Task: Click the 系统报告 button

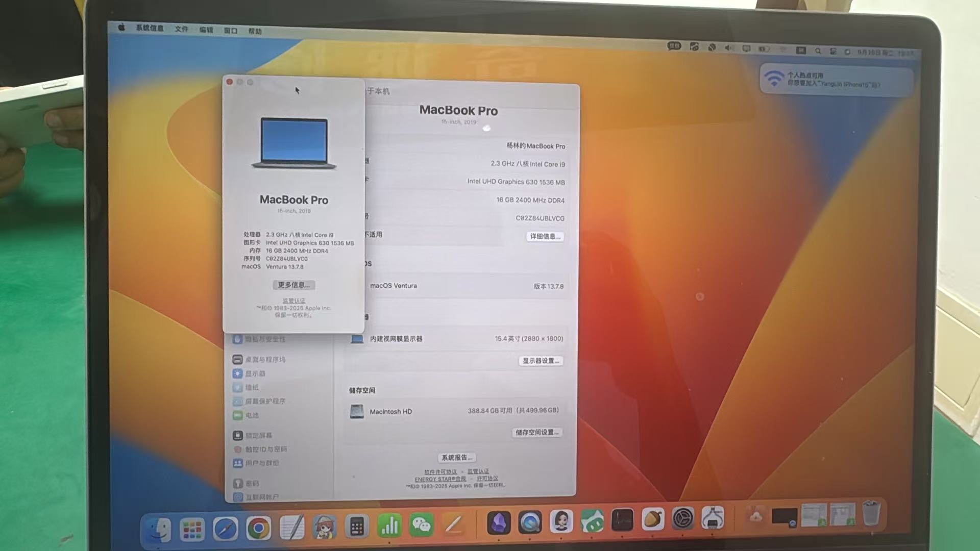Action: click(457, 458)
